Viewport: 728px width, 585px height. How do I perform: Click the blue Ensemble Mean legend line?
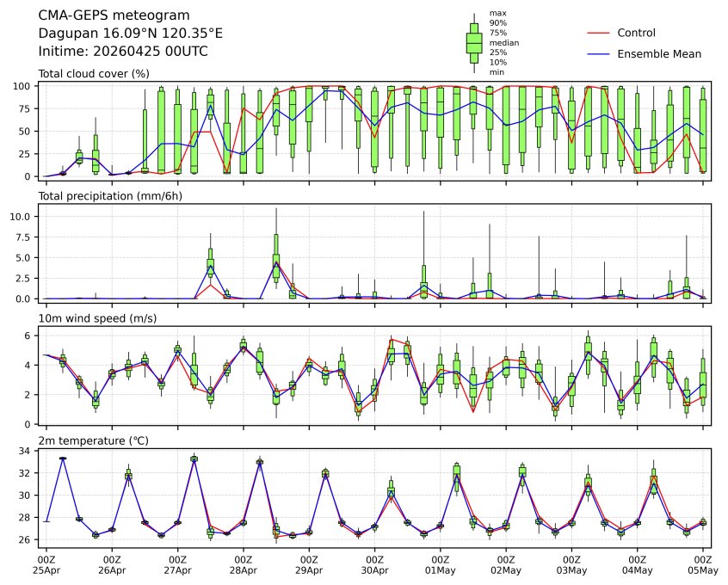coord(598,53)
